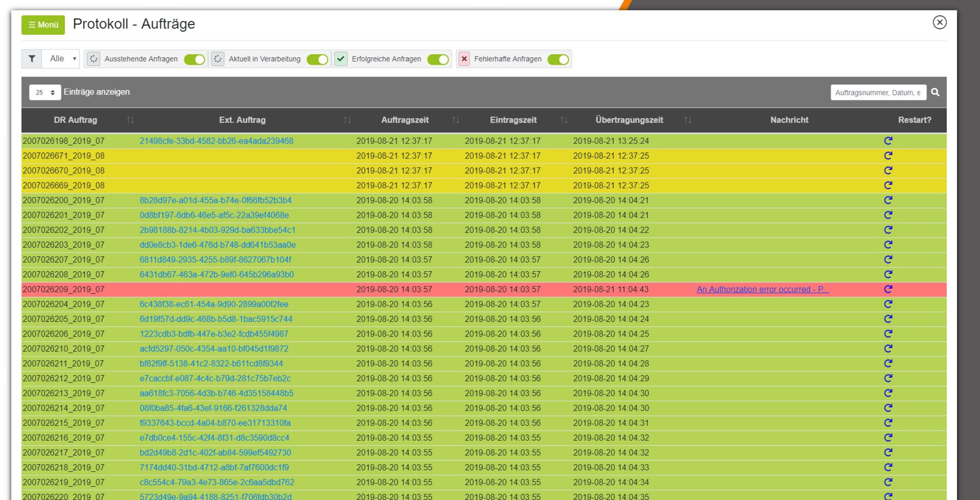The width and height of the screenshot is (980, 500).
Task: Open external order link 21498cfe-33bd-4582-bb26-ea4ada239468
Action: tap(216, 141)
